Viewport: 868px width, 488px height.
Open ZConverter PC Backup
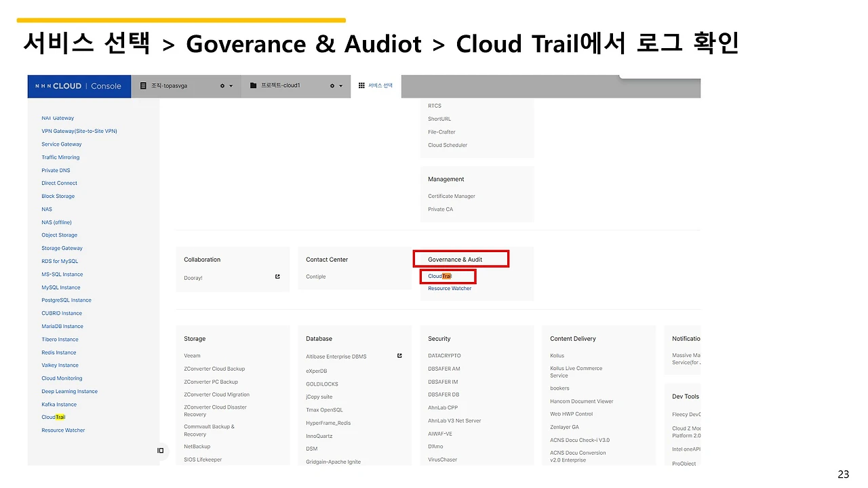(211, 382)
